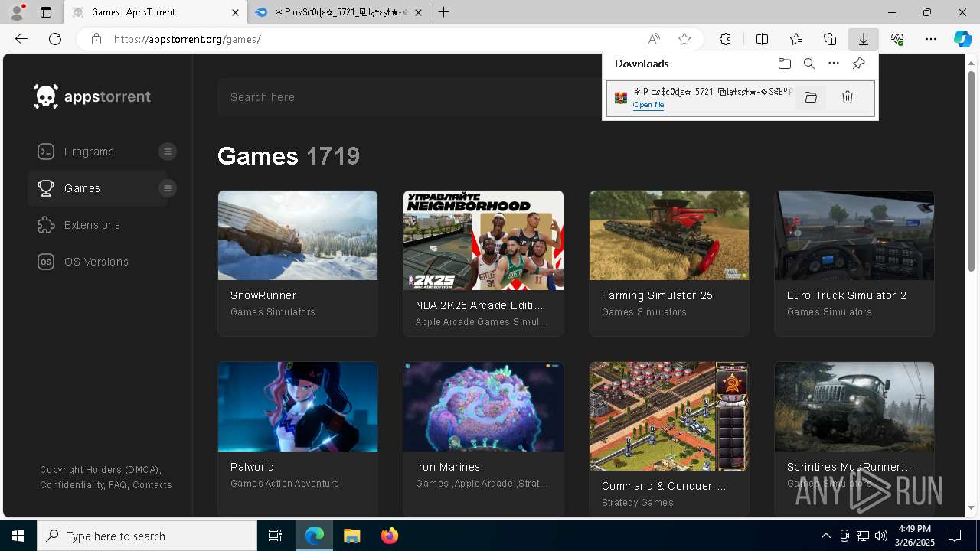
Task: Click Sprintires MudRunner title link
Action: click(851, 467)
